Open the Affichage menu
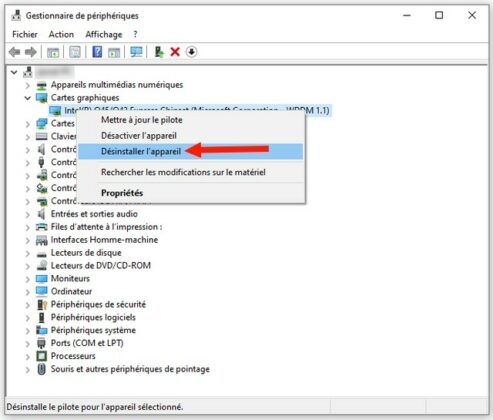Screen dimensions: 493x420 104,34
